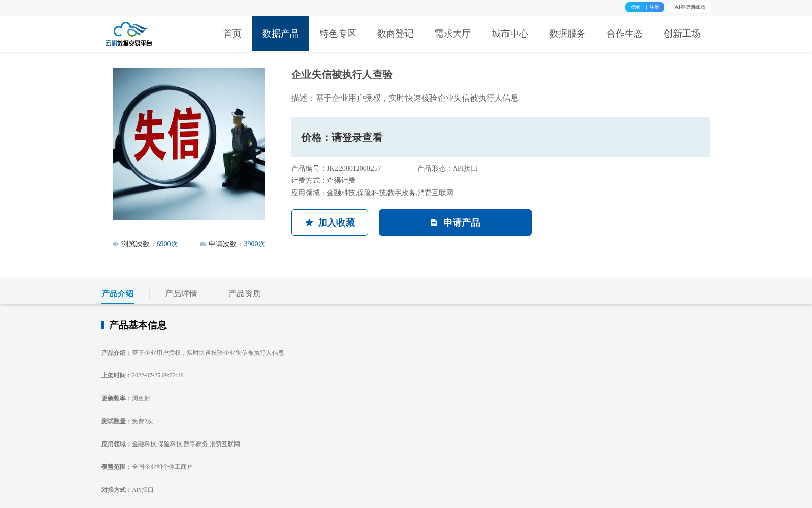Click the eye icon beside 浏览次数
Screen dimensions: 812x508
pyautogui.click(x=116, y=244)
